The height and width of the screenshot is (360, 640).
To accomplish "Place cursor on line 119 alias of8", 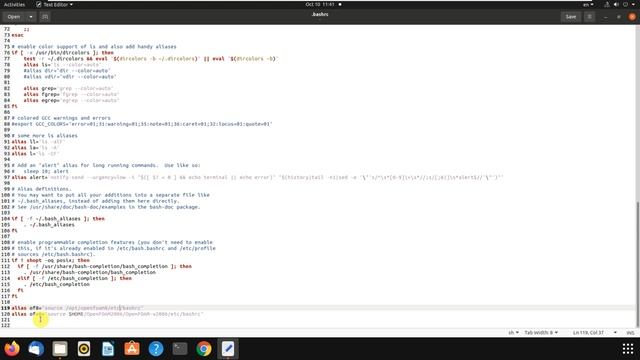I will pyautogui.click(x=78, y=308).
